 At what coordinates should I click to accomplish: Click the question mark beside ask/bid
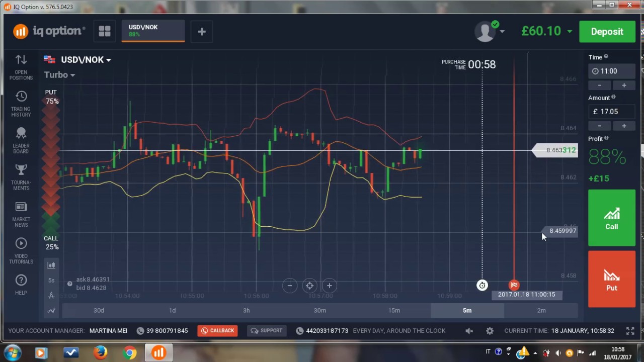click(70, 284)
